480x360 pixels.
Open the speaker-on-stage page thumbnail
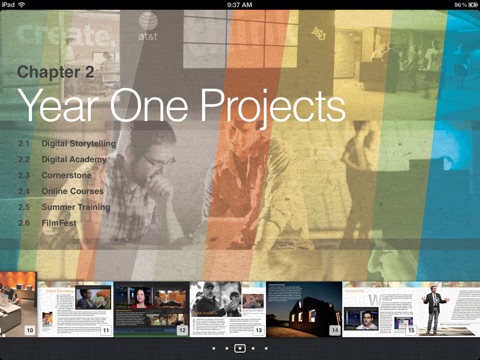click(449, 309)
